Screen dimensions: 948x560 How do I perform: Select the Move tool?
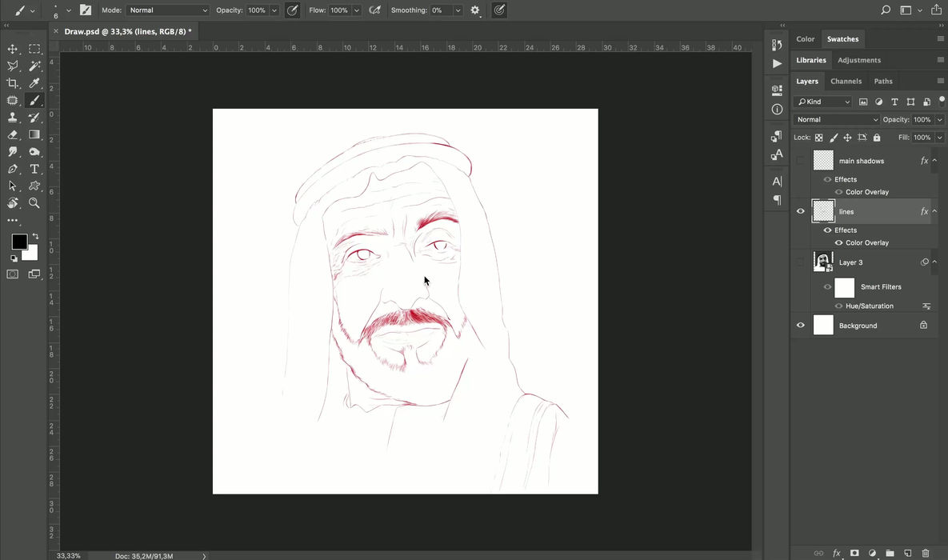click(x=13, y=50)
